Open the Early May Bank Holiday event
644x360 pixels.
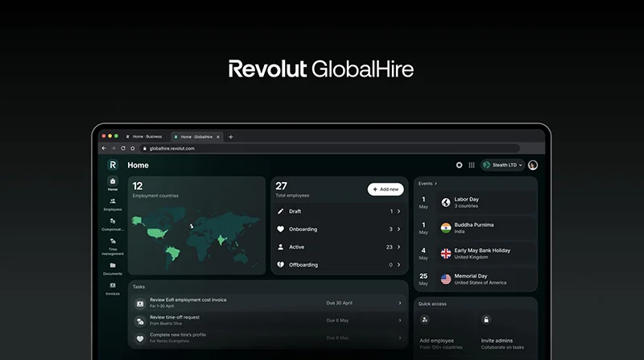tap(487, 254)
